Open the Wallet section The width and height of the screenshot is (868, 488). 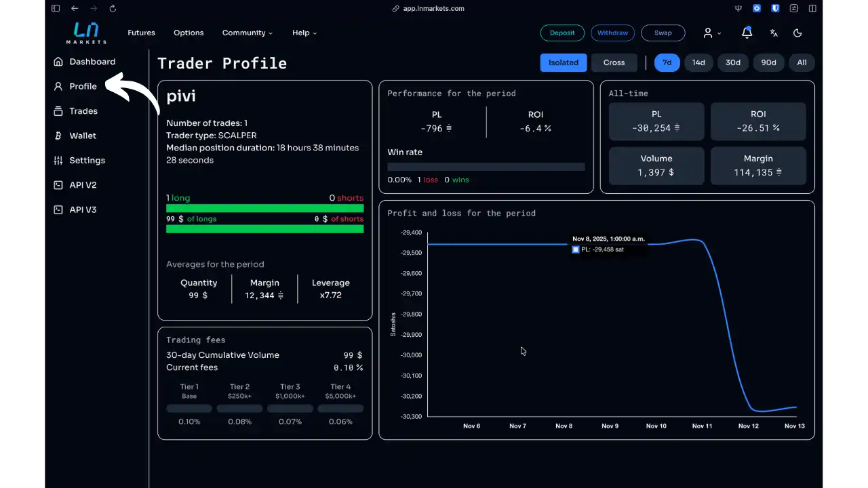click(82, 136)
